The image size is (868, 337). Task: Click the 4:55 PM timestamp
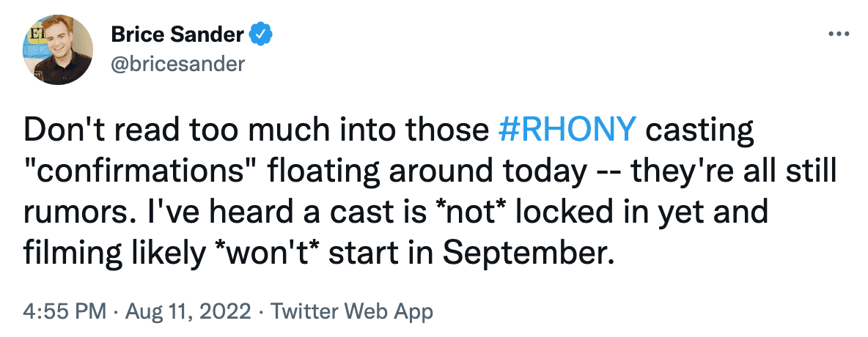[65, 311]
